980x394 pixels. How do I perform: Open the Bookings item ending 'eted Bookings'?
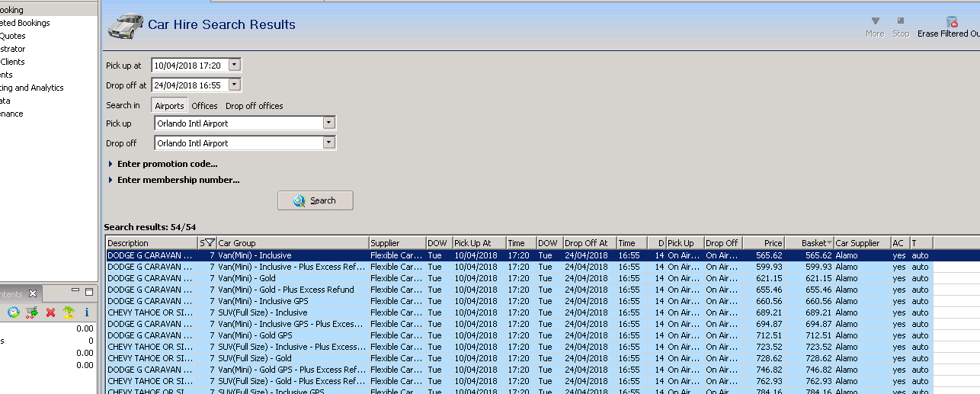click(x=25, y=23)
